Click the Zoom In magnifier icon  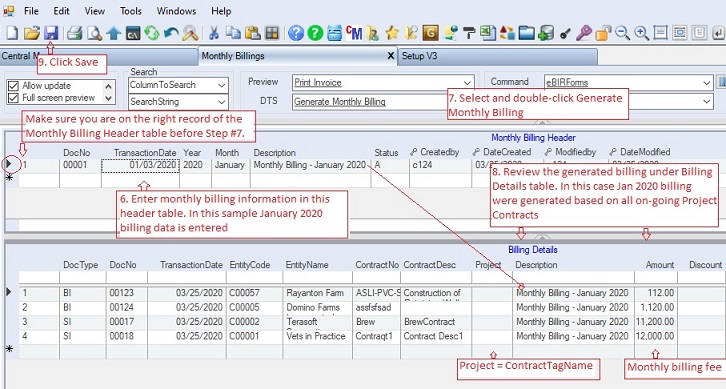click(641, 33)
